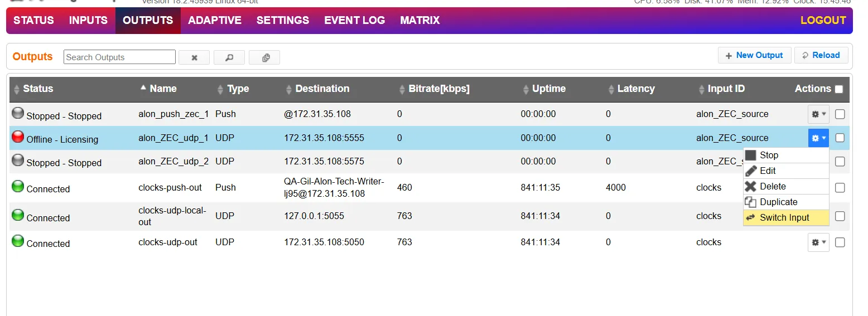Click the Duplicate pages icon in menu
868x316 pixels.
point(751,202)
